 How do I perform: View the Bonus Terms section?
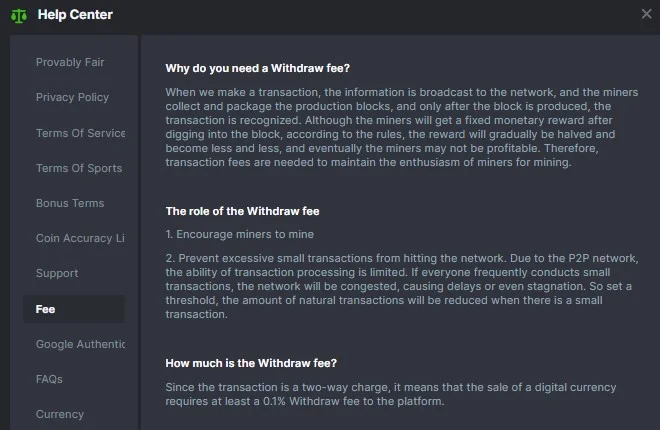(x=70, y=203)
